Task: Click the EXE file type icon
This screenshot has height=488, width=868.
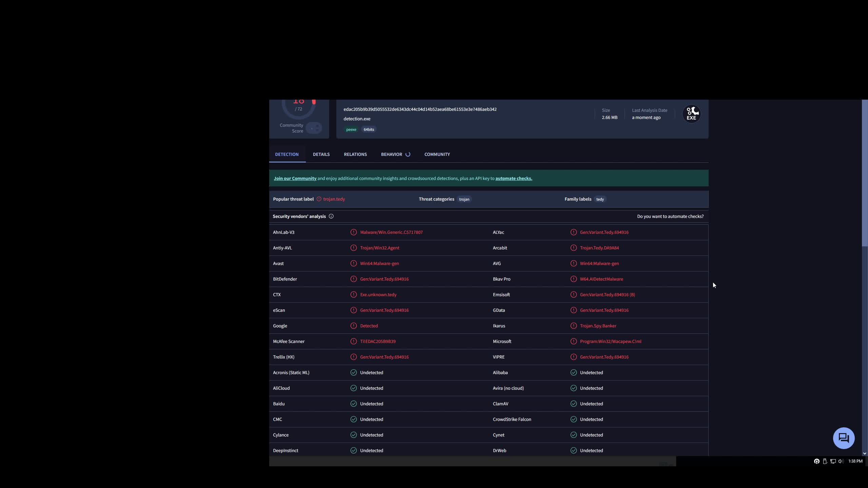Action: [691, 114]
